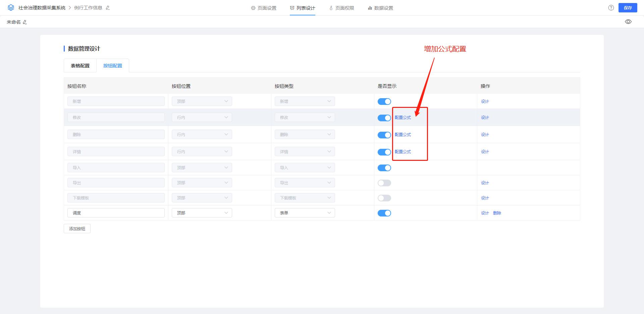Click 设计 link in 新增 row
Image resolution: width=644 pixels, height=314 pixels.
coord(485,102)
